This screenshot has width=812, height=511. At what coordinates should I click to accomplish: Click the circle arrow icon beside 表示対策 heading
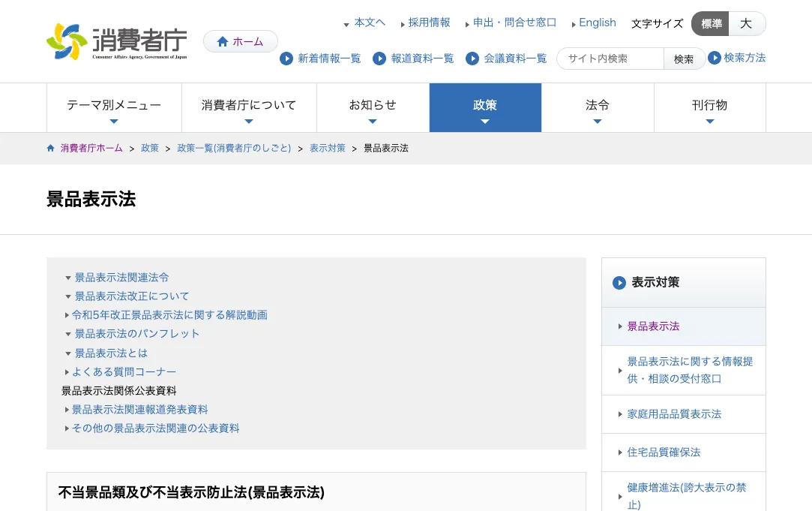[x=619, y=282]
